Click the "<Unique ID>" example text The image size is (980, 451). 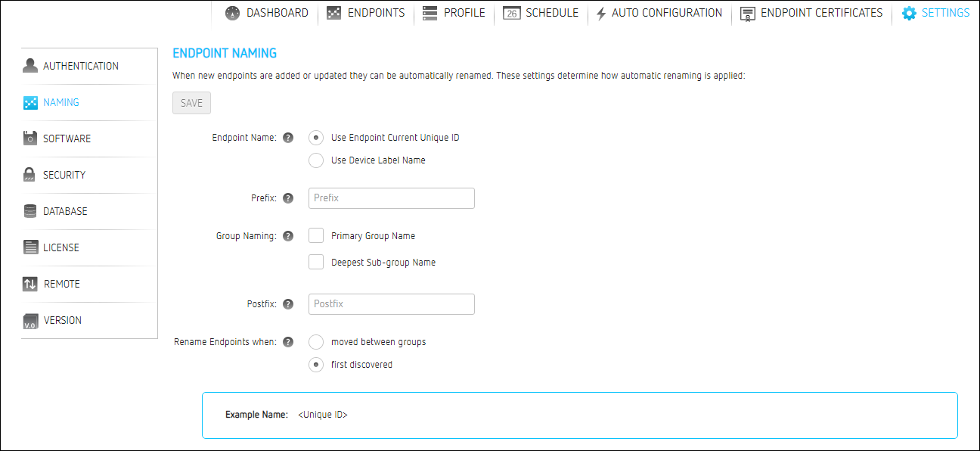tap(323, 415)
